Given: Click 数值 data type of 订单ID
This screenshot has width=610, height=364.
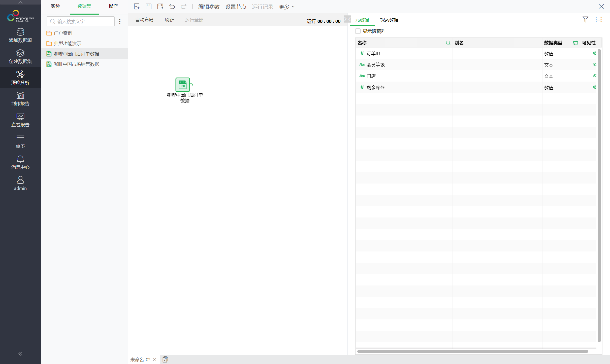Looking at the screenshot, I should [549, 54].
